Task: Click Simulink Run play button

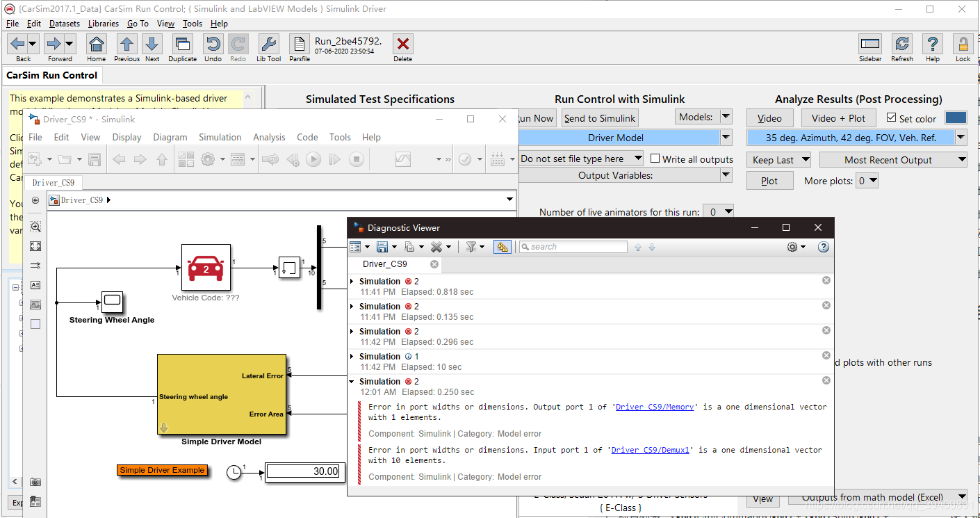Action: tap(313, 159)
